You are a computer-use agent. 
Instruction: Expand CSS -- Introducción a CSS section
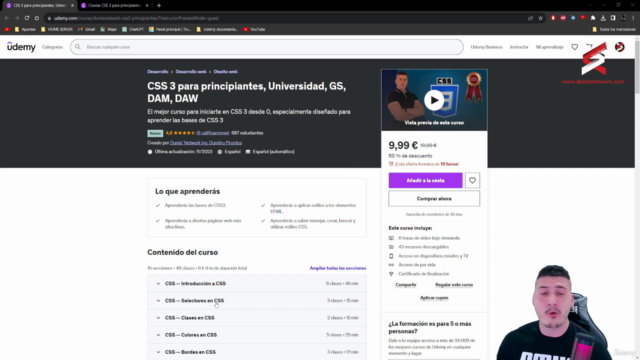pyautogui.click(x=257, y=283)
